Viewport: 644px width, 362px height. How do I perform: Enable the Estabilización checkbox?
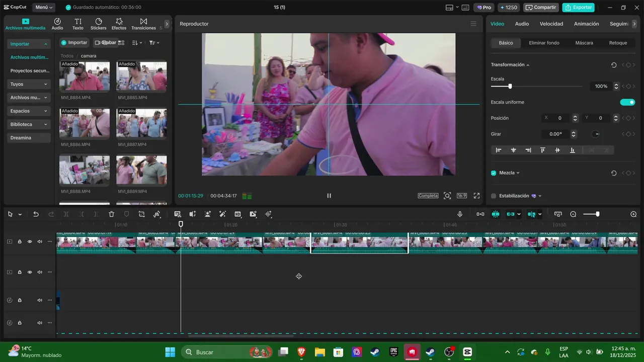pyautogui.click(x=494, y=196)
